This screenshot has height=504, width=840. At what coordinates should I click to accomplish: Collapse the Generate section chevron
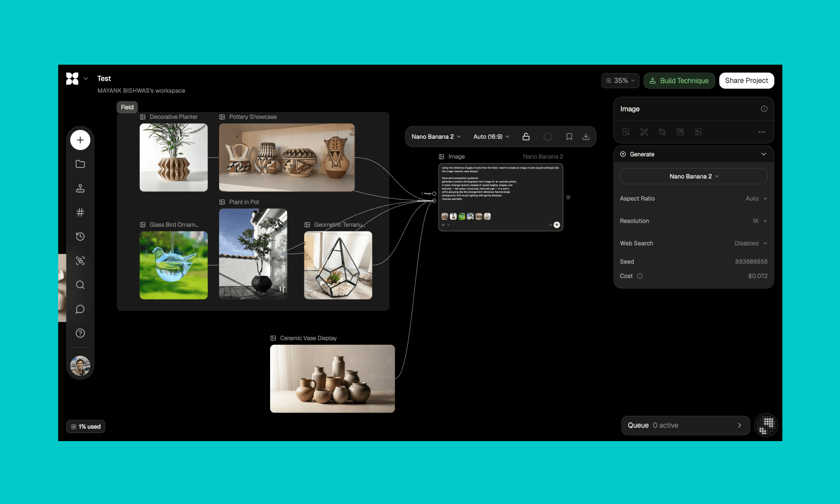click(x=764, y=154)
